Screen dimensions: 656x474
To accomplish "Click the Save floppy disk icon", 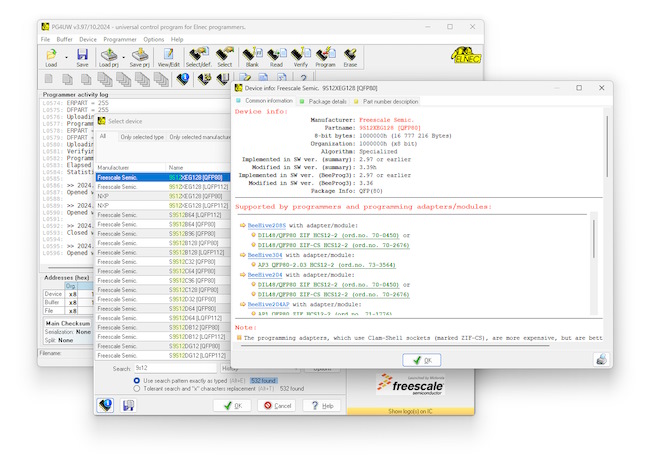I will [82, 57].
